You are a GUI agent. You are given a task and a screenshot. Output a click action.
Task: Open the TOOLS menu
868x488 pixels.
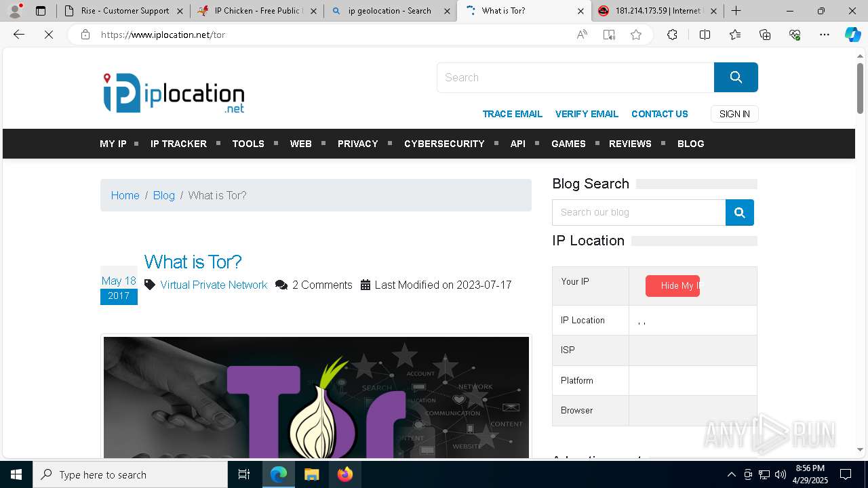(x=248, y=144)
